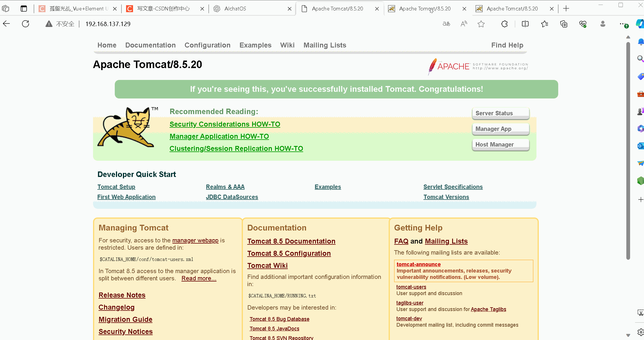Image resolution: width=644 pixels, height=340 pixels.
Task: Open the Configuration menu
Action: coord(208,45)
